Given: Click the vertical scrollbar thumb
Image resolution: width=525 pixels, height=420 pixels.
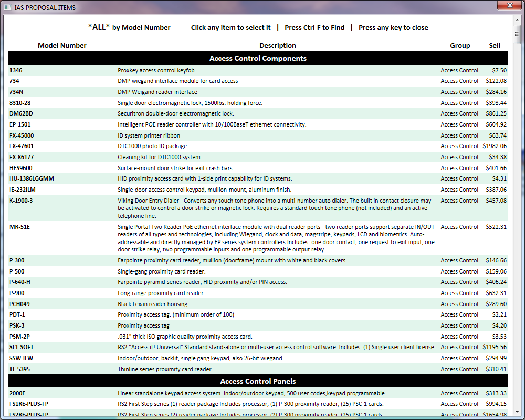Looking at the screenshot, I should click(x=517, y=34).
